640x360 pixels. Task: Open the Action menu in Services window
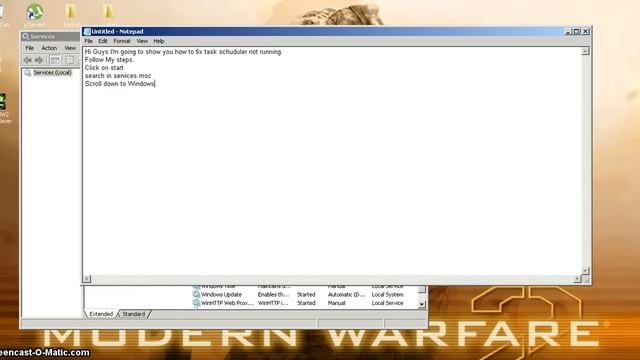pyautogui.click(x=49, y=48)
